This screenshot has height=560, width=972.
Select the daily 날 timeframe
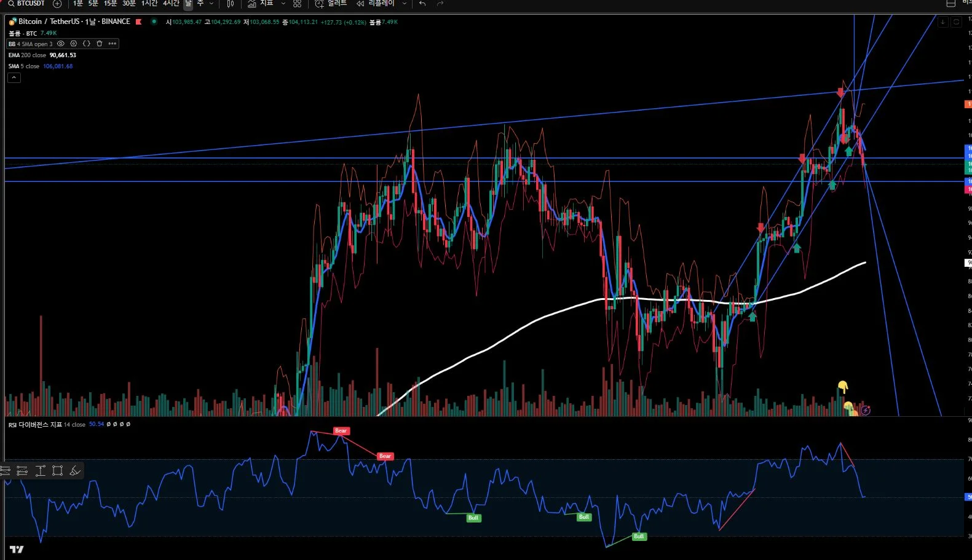188,4
